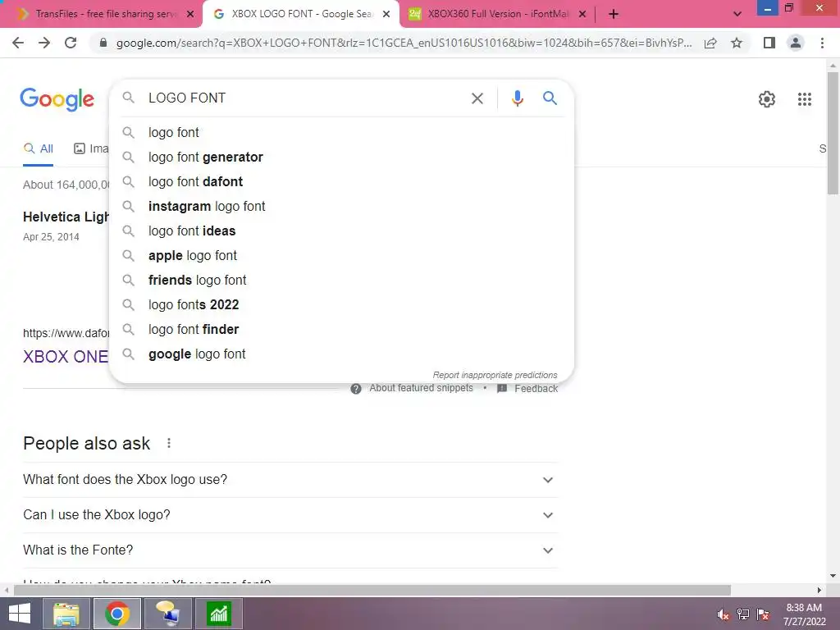Close the XBOX LOGO FONT tab

click(x=386, y=14)
